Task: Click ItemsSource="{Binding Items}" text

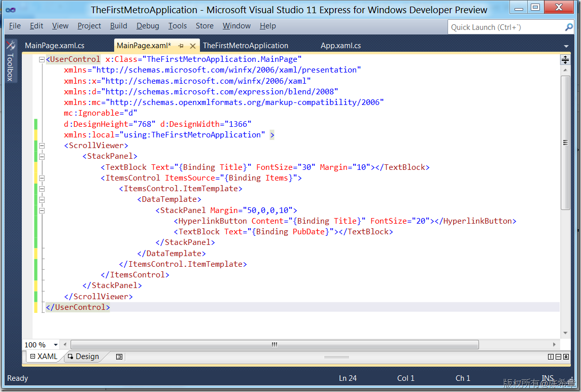Action: click(x=231, y=178)
